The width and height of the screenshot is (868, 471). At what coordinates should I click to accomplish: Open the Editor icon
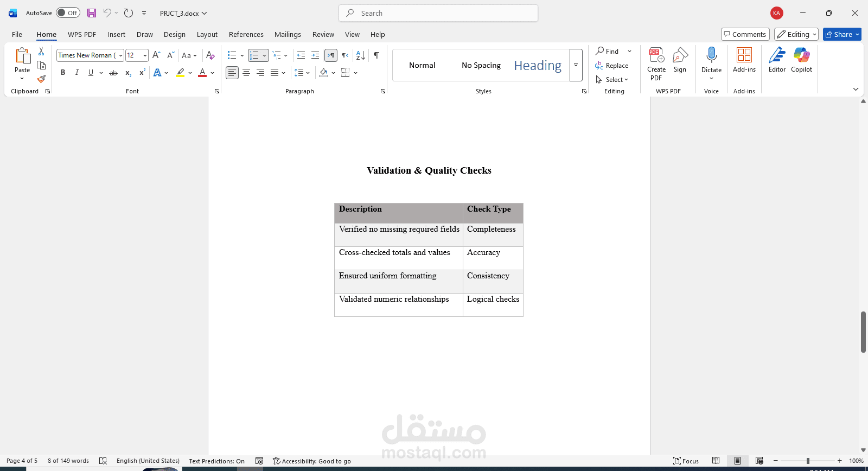click(777, 55)
